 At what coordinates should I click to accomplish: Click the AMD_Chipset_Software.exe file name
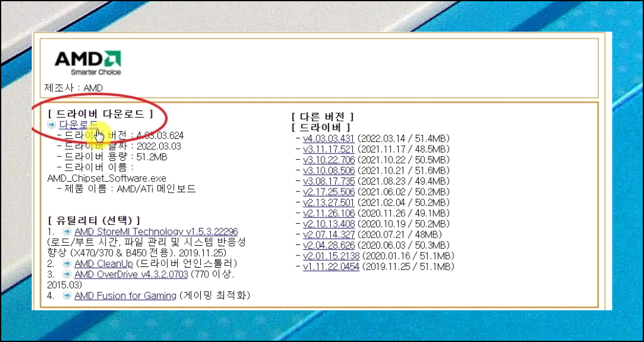[x=107, y=179]
